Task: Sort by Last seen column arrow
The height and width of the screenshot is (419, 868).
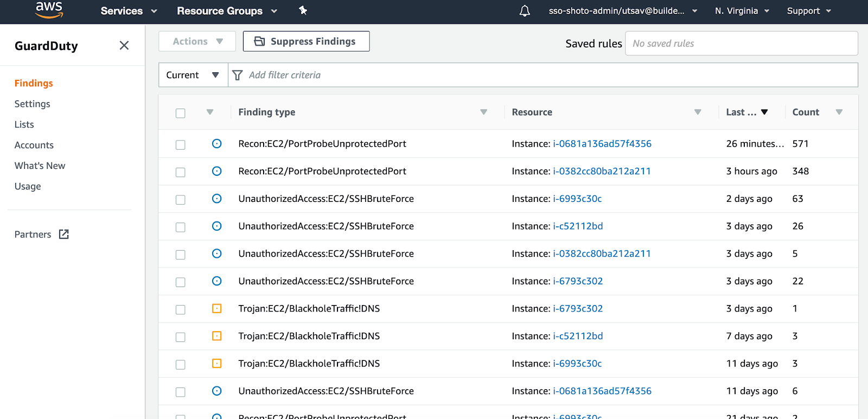Action: 764,112
